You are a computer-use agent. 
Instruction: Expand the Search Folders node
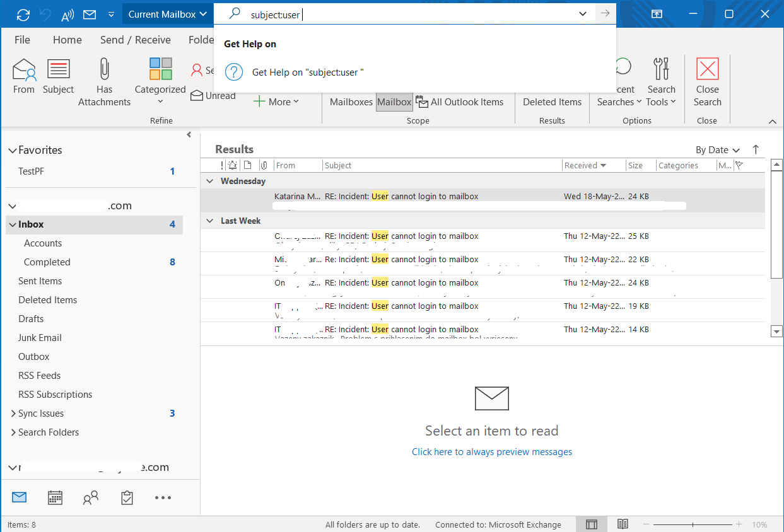coord(13,432)
